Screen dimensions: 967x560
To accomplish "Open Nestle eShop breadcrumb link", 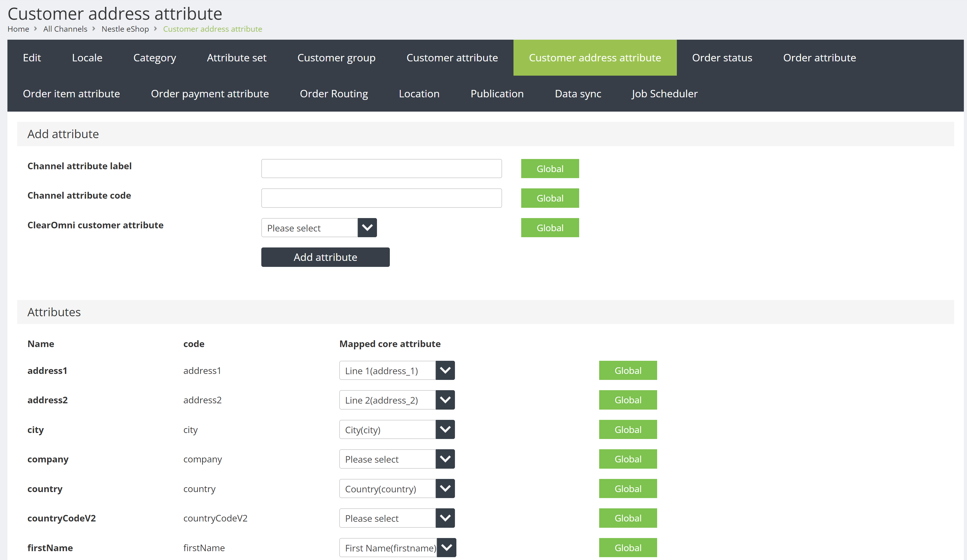I will pyautogui.click(x=125, y=29).
